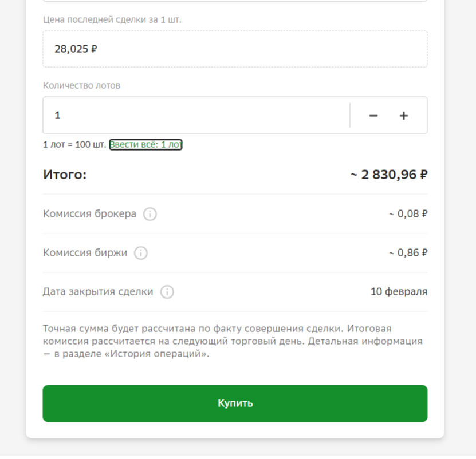476x459 pixels.
Task: Select the 'Ввести всё: 1 лот' shortcut
Action: (145, 144)
